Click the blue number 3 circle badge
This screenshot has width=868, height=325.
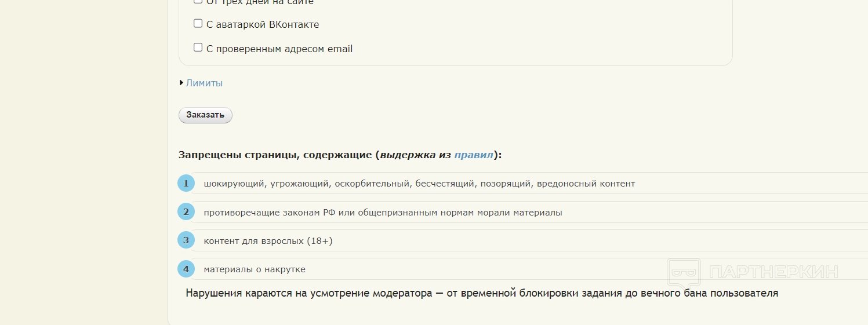coord(186,240)
